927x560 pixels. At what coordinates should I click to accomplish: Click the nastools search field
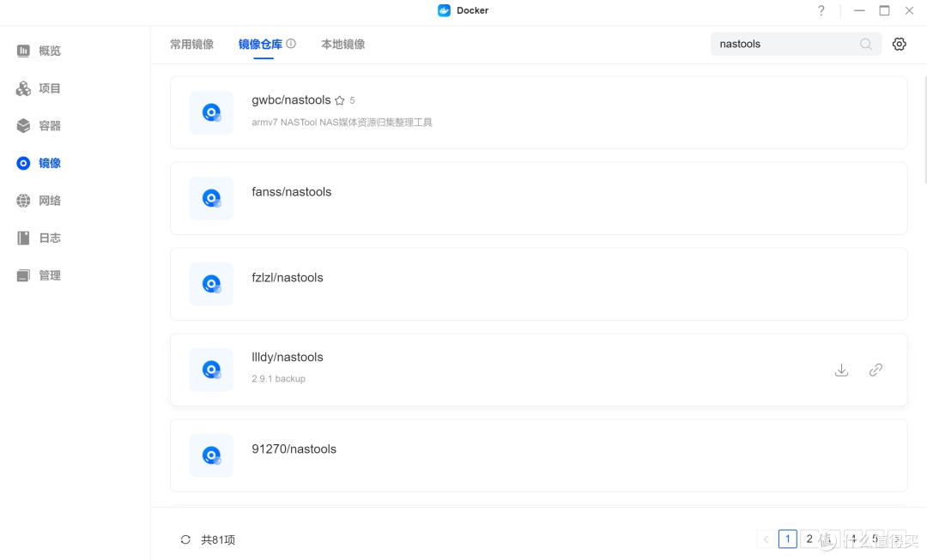796,45
